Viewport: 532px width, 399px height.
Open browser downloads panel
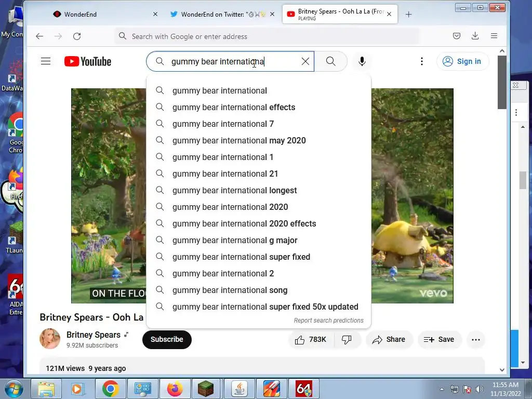(x=475, y=36)
